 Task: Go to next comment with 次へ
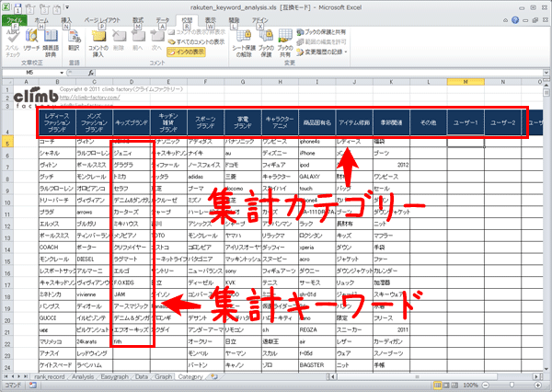click(157, 40)
